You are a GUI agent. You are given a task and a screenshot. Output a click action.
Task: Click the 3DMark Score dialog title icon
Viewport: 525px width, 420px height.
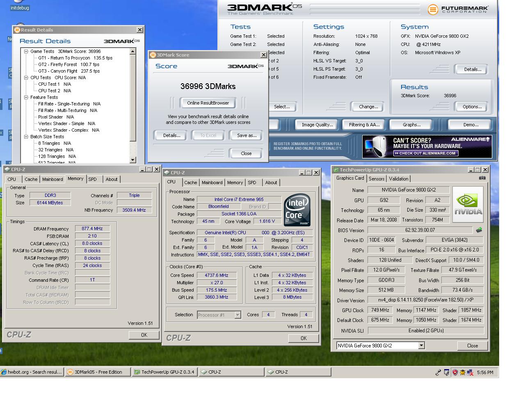(x=153, y=55)
